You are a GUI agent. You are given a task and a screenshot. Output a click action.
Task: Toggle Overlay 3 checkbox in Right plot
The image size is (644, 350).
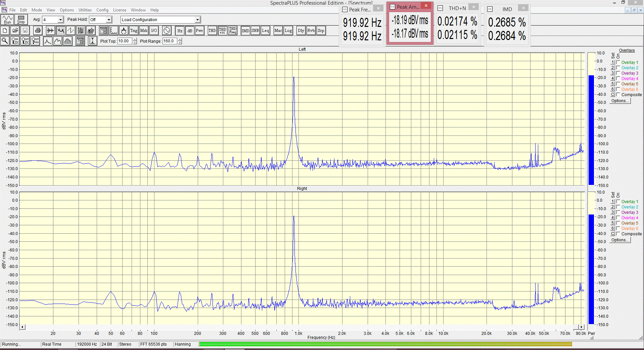click(618, 212)
